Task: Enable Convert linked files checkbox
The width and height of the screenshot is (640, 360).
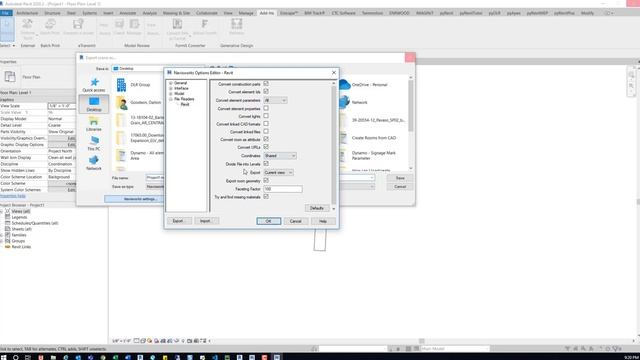Action: 266,131
